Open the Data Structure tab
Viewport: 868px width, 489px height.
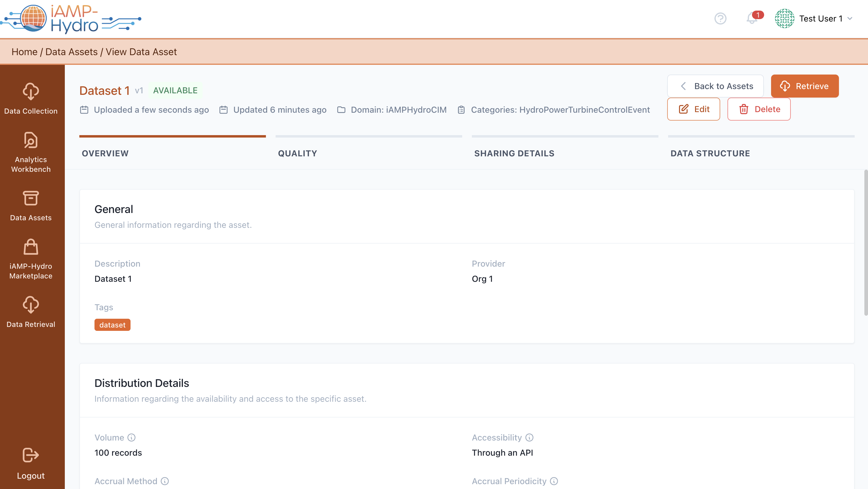point(710,153)
